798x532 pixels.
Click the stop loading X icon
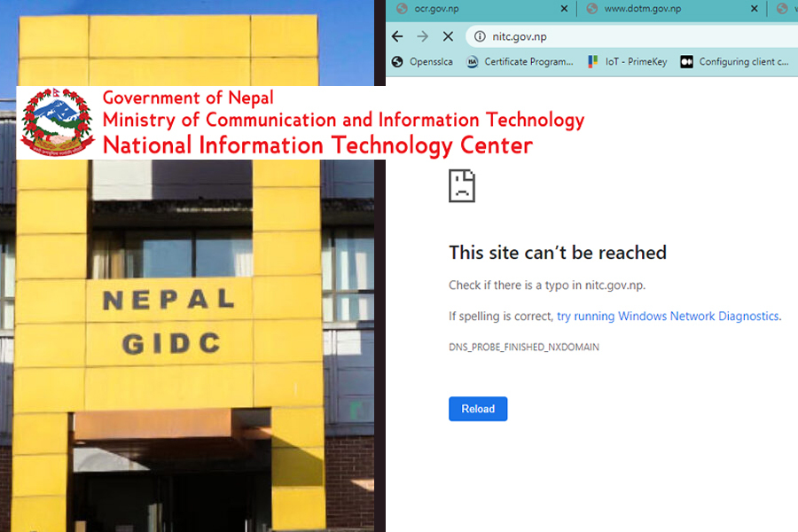(448, 36)
